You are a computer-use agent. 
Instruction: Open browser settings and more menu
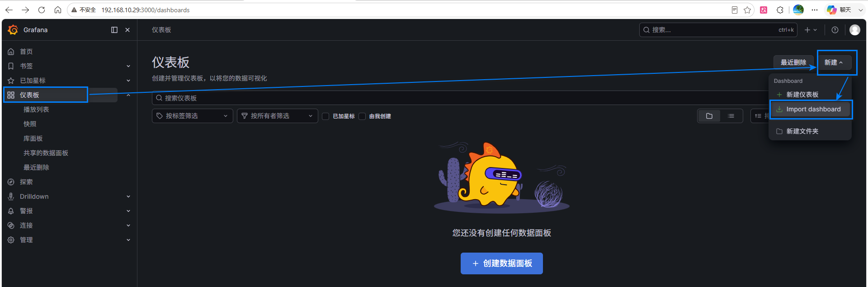815,10
